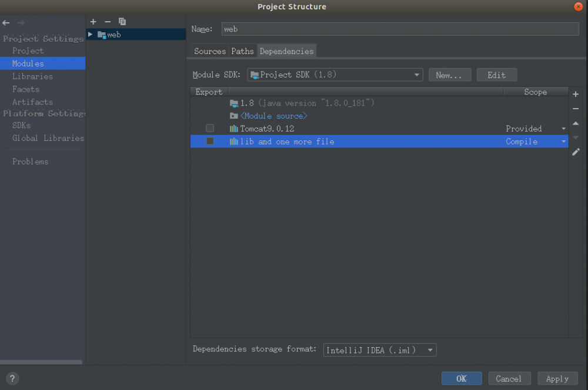Switch to the Paths tab
Screen dimensions: 588x390
(x=242, y=51)
